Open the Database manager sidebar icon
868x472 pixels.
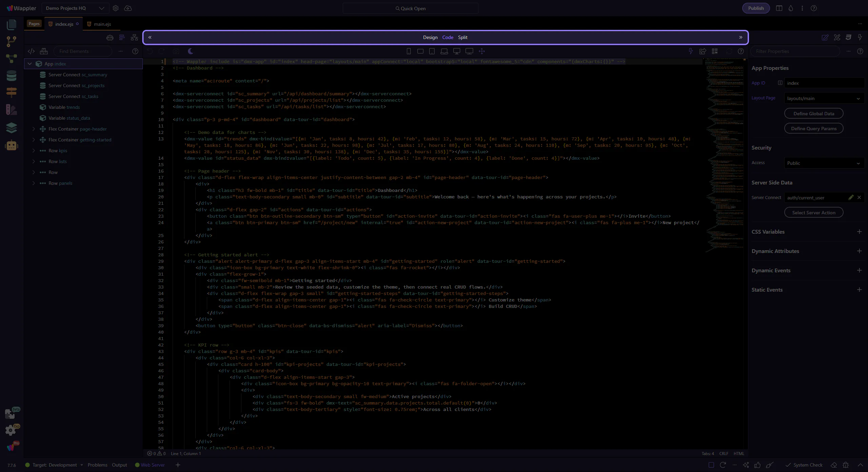coord(11,76)
